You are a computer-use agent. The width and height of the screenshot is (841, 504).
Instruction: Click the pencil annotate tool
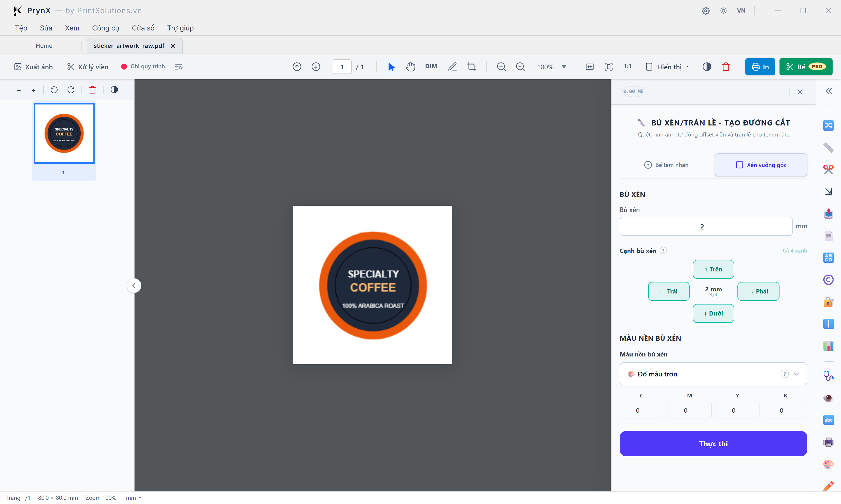click(452, 67)
